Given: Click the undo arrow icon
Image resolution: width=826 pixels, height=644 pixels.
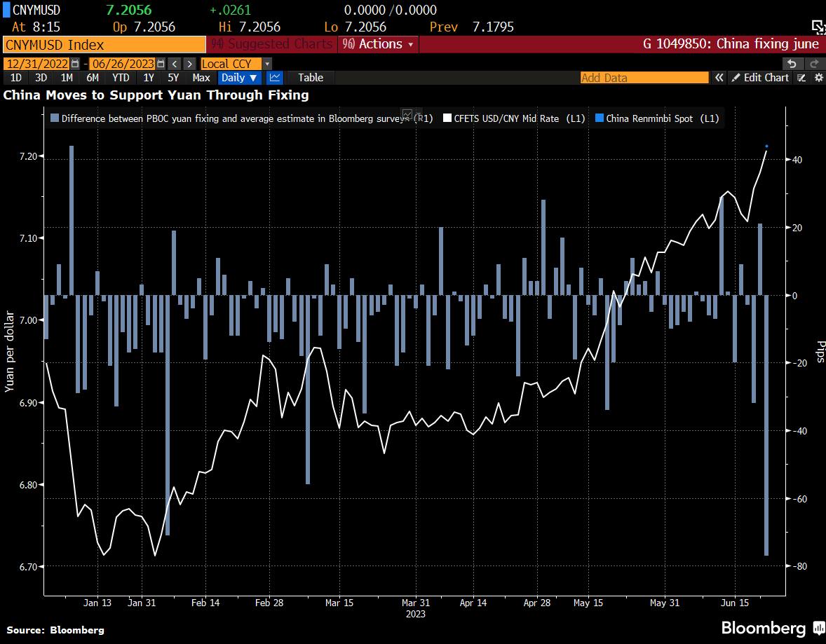Looking at the screenshot, I should 792,64.
